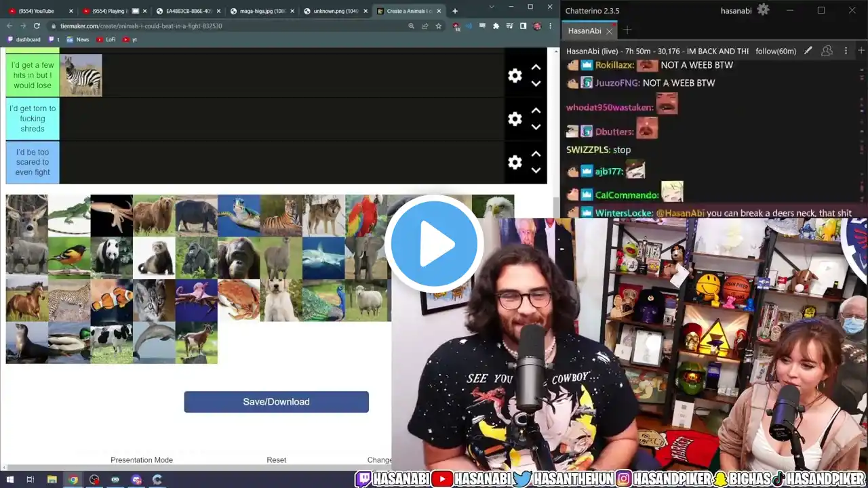Select the clownfish image

pos(112,300)
